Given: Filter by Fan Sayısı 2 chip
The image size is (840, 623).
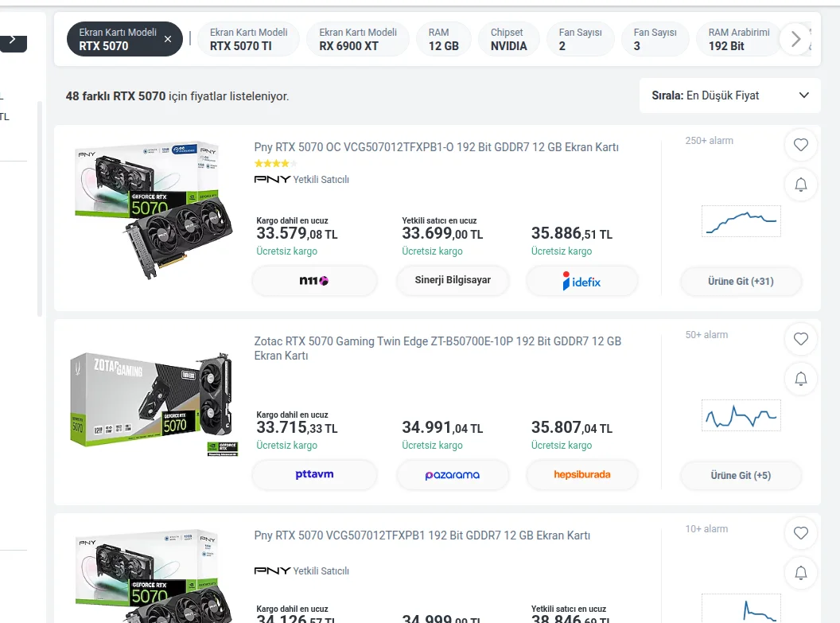Looking at the screenshot, I should point(580,39).
